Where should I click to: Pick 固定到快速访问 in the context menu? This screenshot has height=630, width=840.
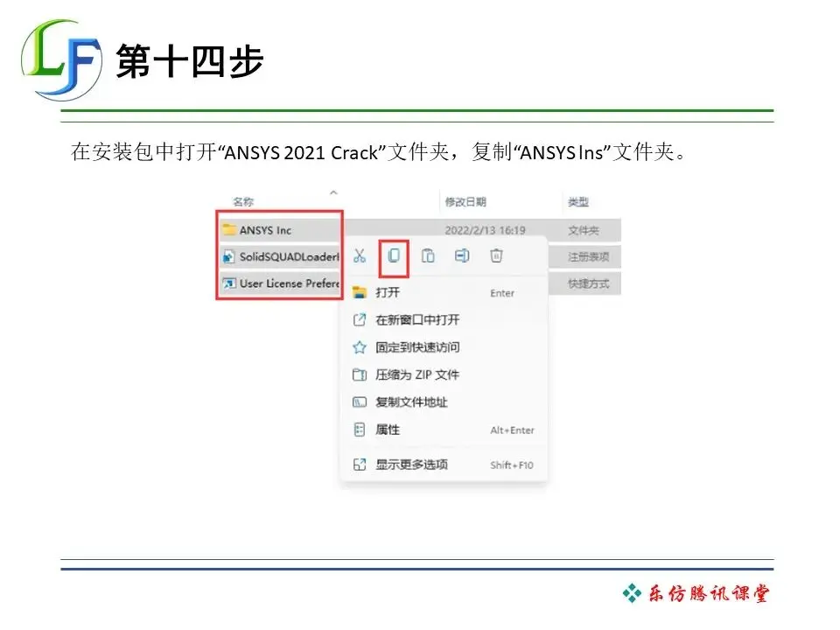coord(444,347)
